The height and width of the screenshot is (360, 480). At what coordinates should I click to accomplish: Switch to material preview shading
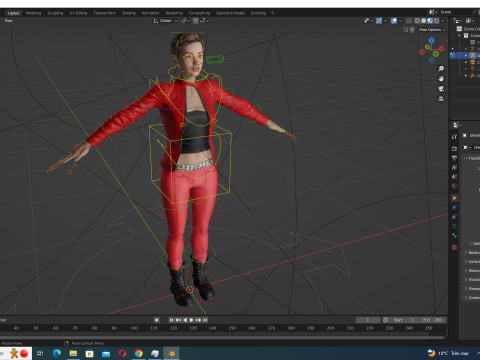click(x=430, y=21)
